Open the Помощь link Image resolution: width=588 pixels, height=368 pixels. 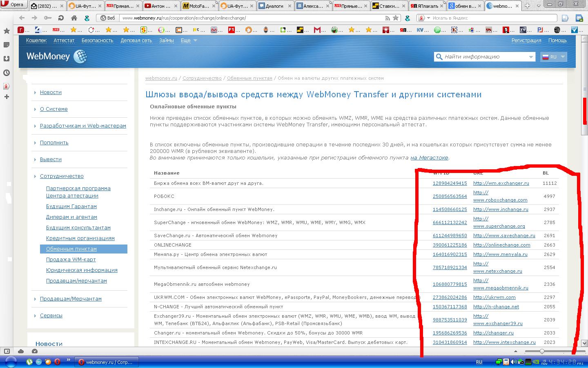[557, 40]
